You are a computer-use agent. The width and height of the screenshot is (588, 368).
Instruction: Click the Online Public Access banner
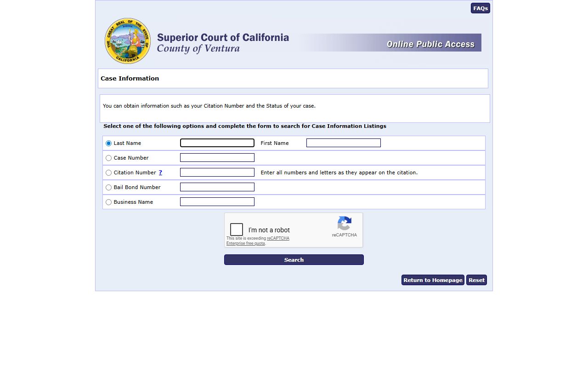pyautogui.click(x=390, y=43)
